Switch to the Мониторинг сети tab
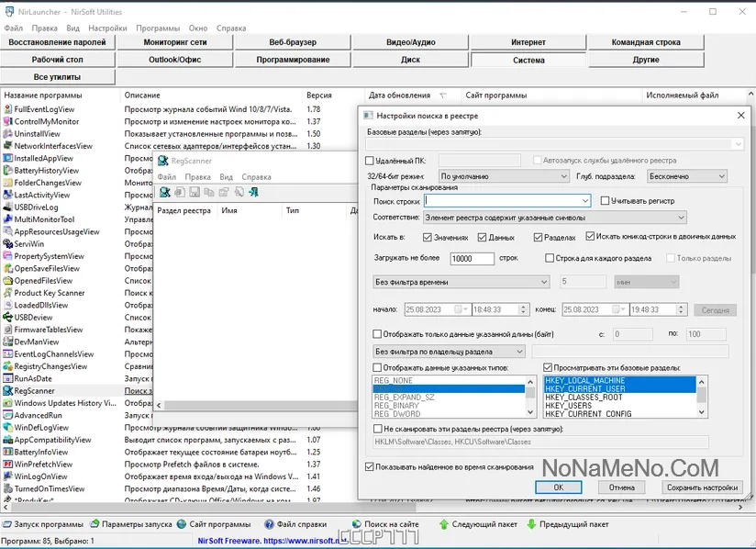This screenshot has width=756, height=549. [175, 42]
